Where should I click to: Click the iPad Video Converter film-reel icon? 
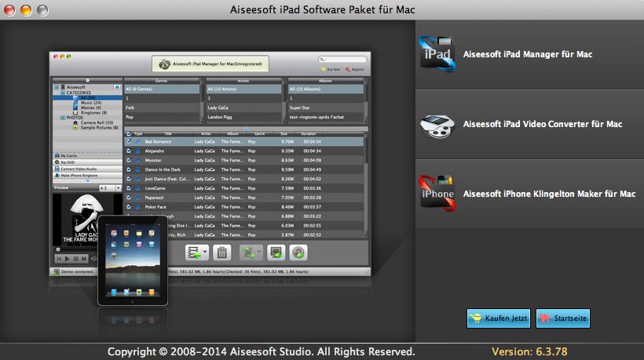click(437, 125)
